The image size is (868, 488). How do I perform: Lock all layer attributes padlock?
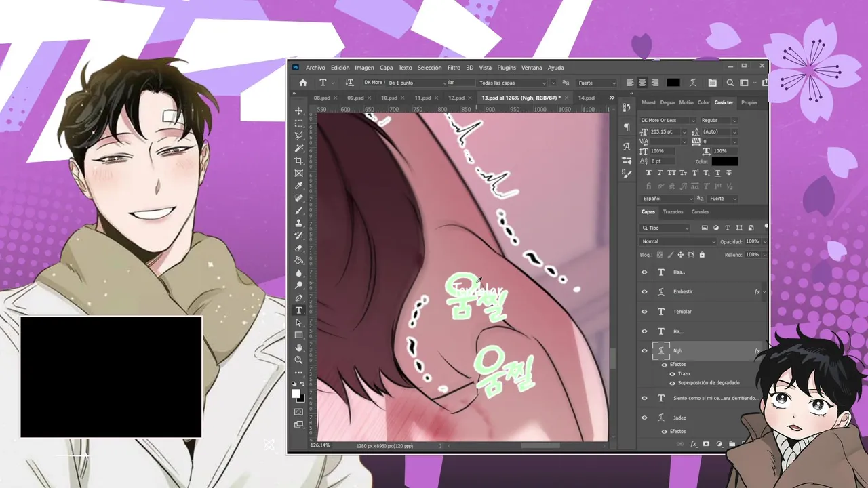click(702, 255)
